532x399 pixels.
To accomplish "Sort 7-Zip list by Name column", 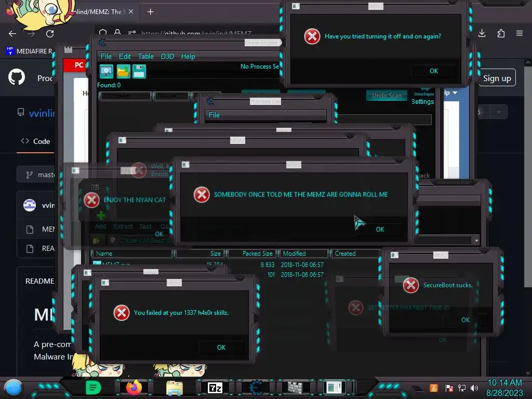I will (x=132, y=254).
